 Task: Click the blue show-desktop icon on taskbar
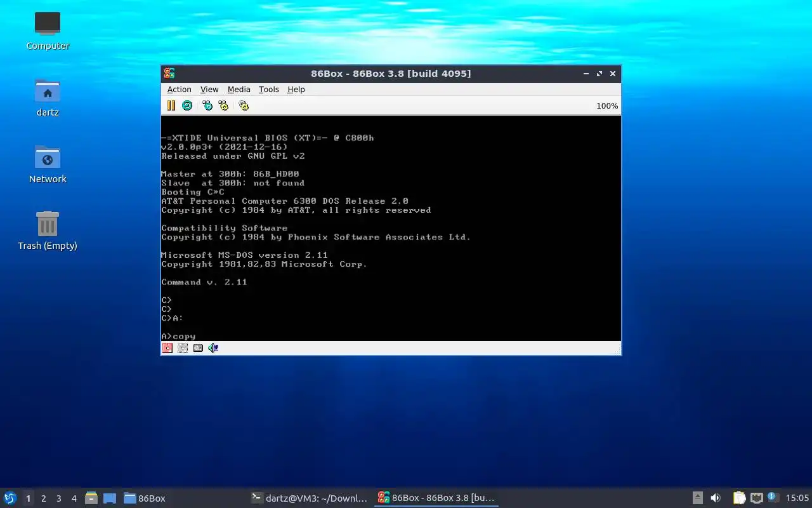tap(109, 498)
